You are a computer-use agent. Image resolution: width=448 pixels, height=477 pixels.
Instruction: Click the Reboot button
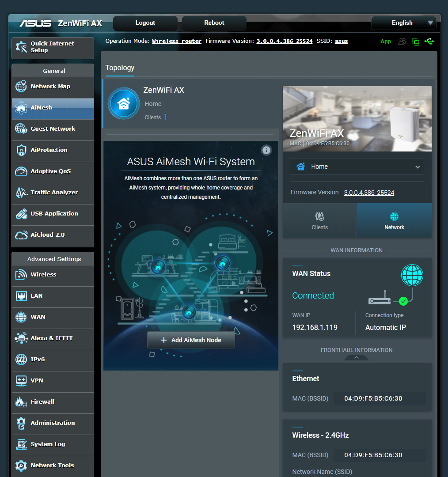(214, 23)
